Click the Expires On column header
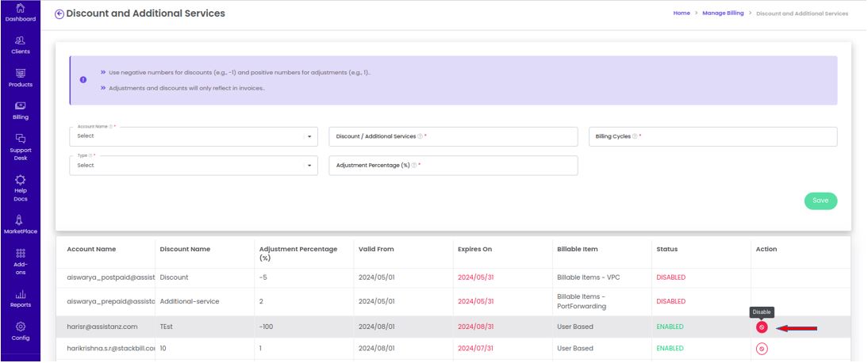This screenshot has width=868, height=363. [x=474, y=250]
